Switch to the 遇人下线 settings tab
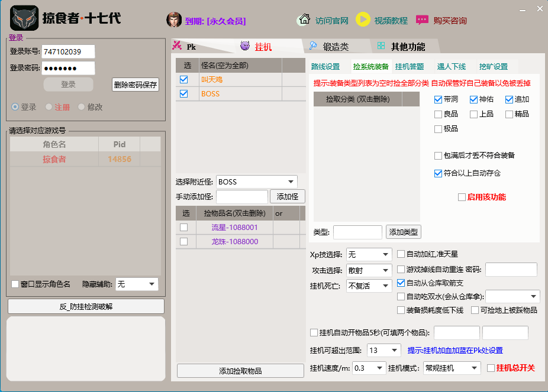The width and height of the screenshot is (548, 392). (450, 66)
